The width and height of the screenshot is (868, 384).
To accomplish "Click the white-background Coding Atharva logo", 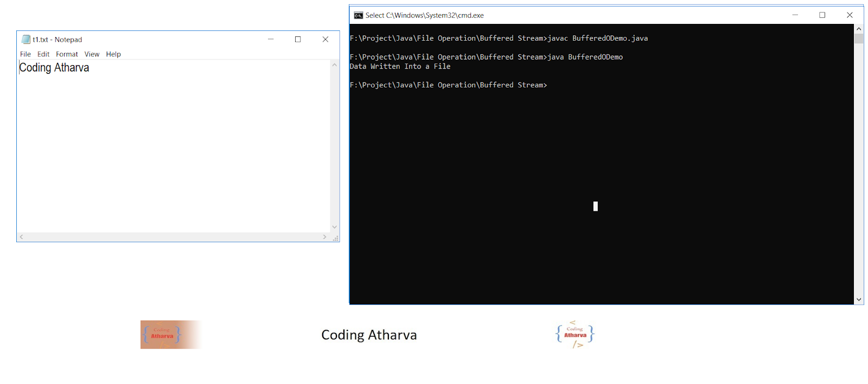I will point(575,334).
